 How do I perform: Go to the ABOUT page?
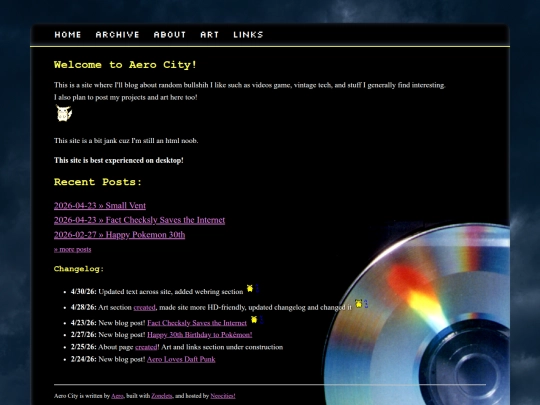170,35
